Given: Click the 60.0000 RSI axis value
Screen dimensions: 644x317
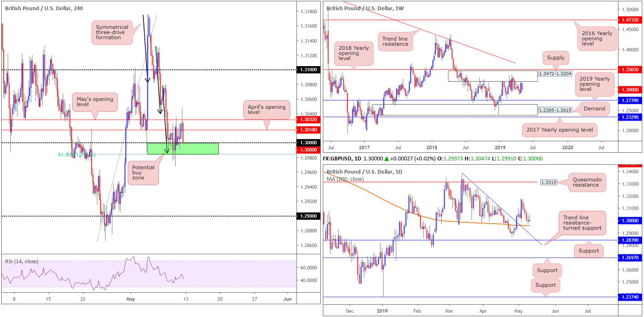Looking at the screenshot, I should click(x=308, y=268).
